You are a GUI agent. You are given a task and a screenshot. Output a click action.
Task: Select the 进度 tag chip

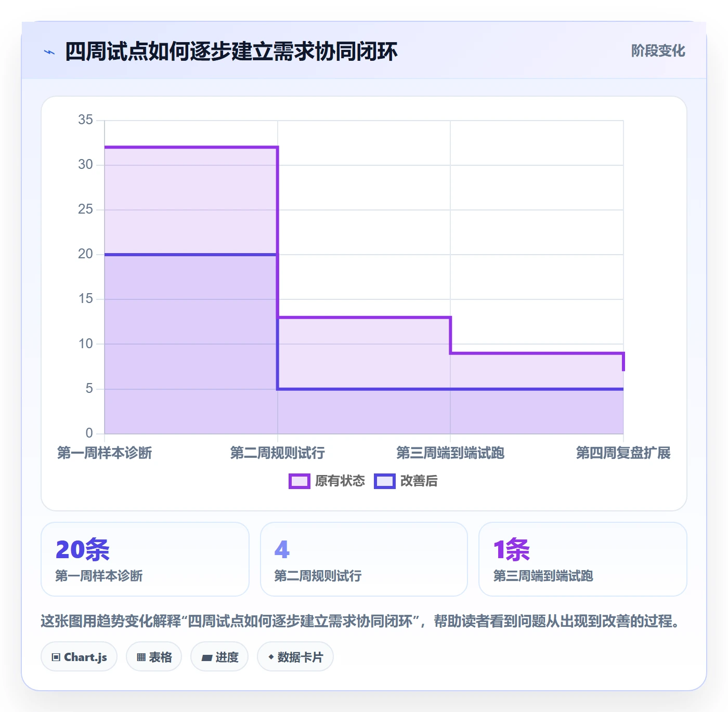pos(219,657)
